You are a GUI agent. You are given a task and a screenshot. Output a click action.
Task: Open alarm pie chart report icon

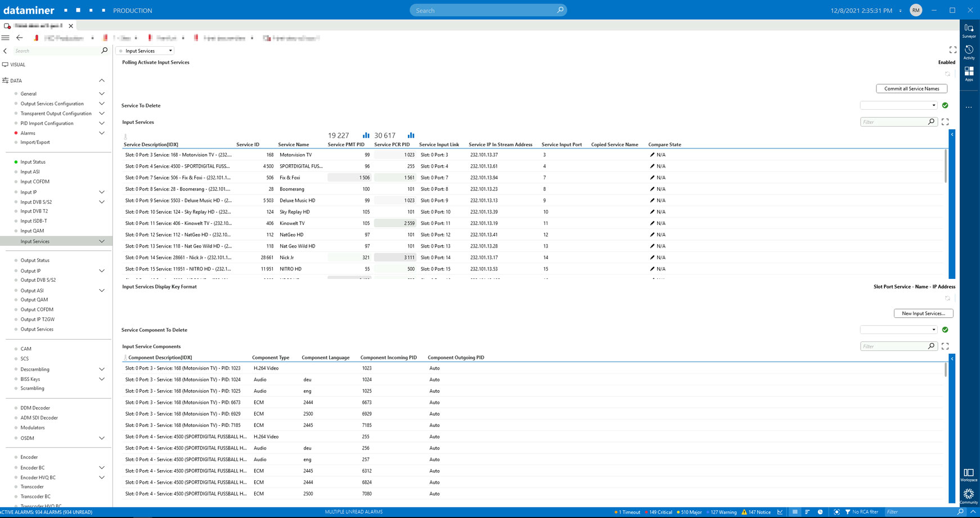point(820,512)
